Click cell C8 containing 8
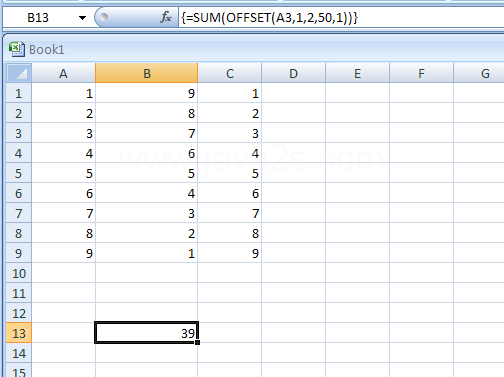 click(230, 233)
